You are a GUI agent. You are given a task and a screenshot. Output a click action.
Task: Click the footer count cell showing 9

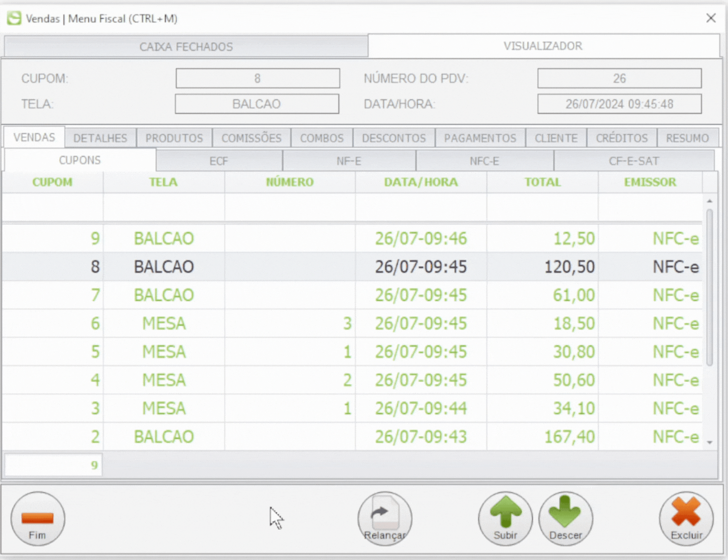point(53,465)
